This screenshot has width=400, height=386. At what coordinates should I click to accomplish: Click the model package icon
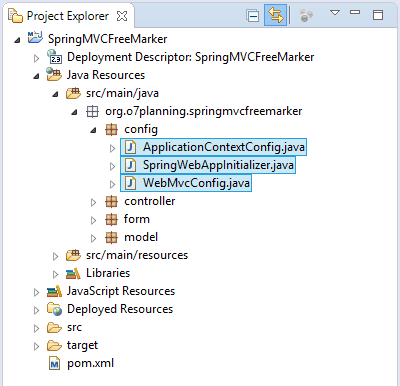coord(111,237)
